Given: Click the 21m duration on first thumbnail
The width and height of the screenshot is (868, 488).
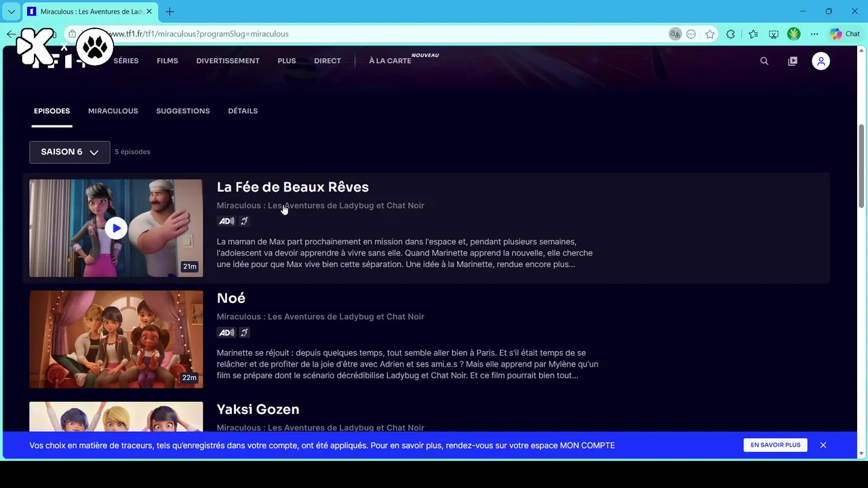Looking at the screenshot, I should [x=189, y=266].
